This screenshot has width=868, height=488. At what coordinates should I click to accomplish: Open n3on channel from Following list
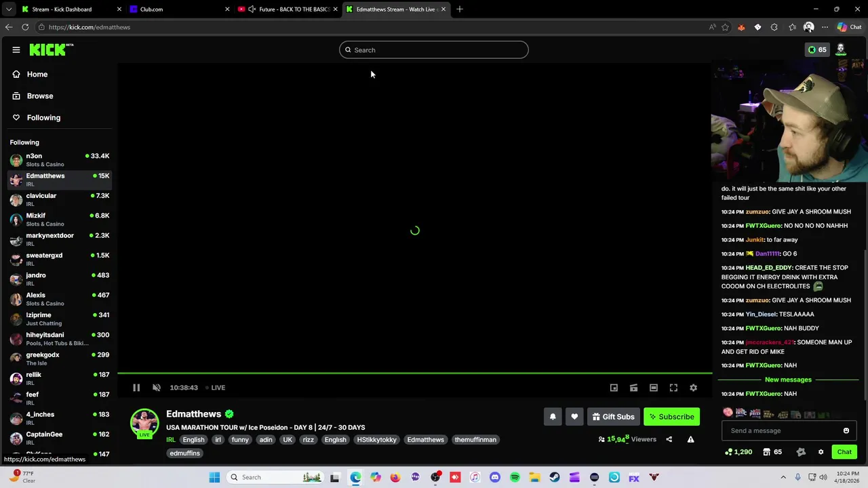click(x=60, y=159)
